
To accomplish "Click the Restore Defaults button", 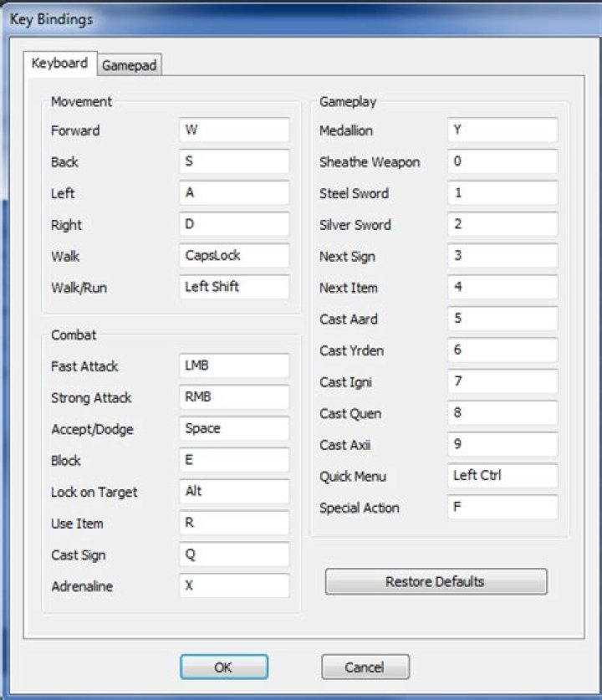I will pos(436,581).
